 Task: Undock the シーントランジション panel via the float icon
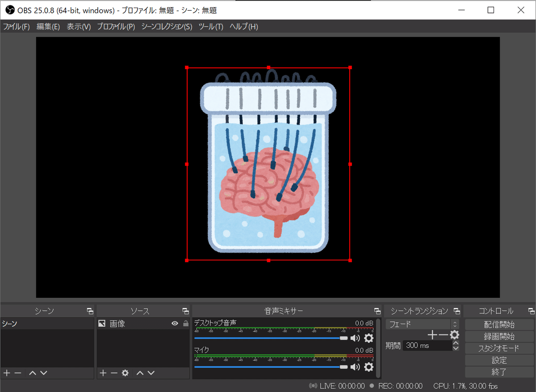coord(456,311)
